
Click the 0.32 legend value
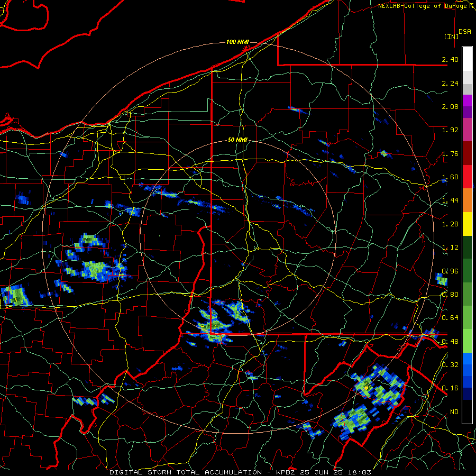click(450, 364)
